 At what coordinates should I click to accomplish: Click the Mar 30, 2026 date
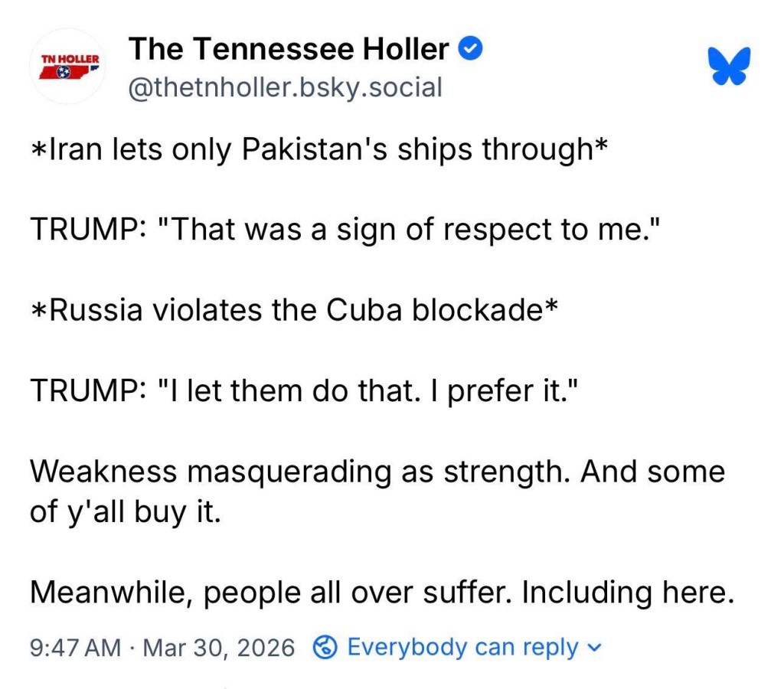coord(218,648)
